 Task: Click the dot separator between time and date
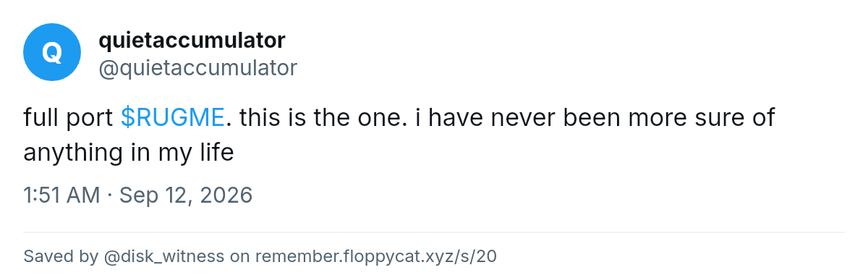[x=110, y=195]
